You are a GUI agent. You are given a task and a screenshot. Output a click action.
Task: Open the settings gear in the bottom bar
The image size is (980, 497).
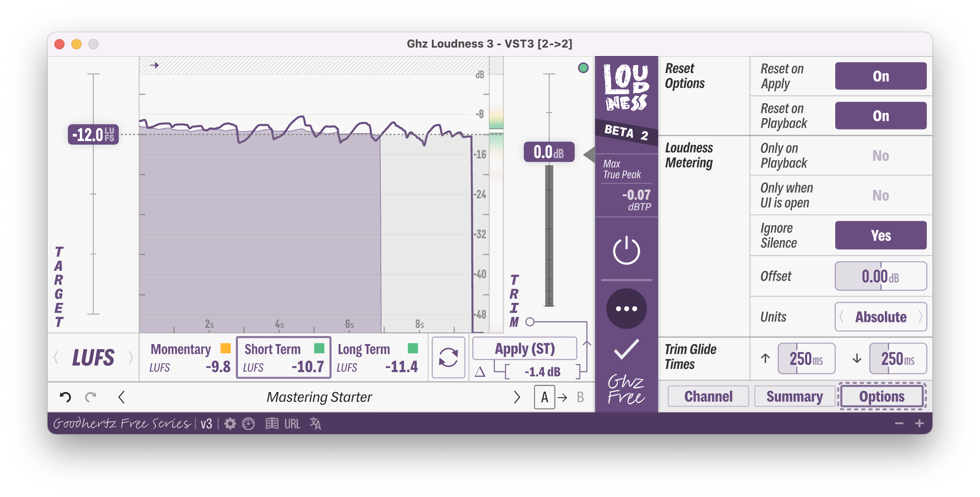[x=230, y=424]
